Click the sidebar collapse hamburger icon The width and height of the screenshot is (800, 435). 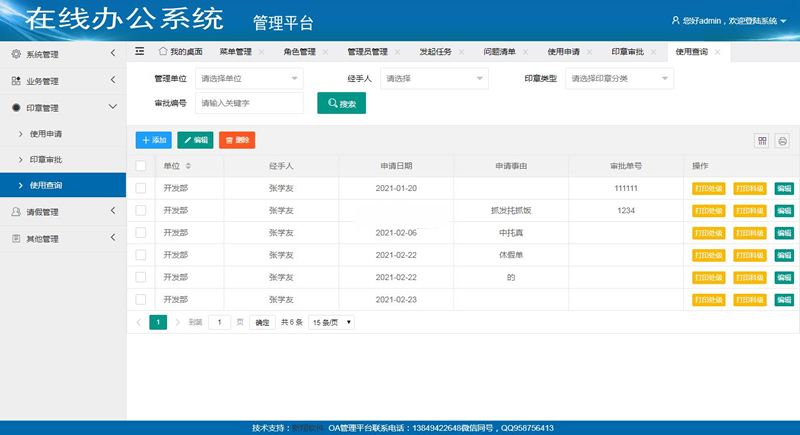coord(140,51)
